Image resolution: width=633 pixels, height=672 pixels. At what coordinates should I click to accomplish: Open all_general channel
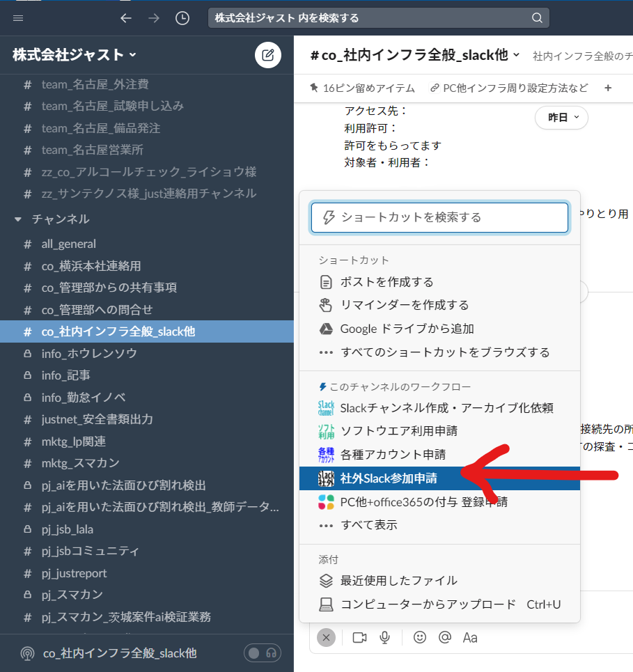[x=146, y=244]
